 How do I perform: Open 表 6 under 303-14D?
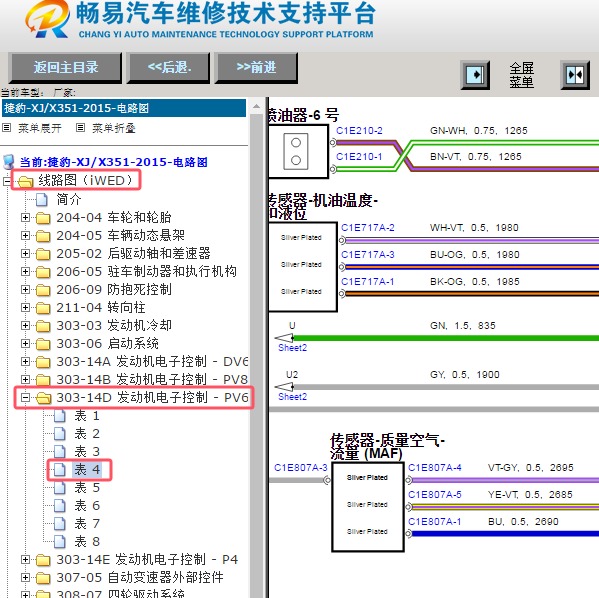point(87,506)
